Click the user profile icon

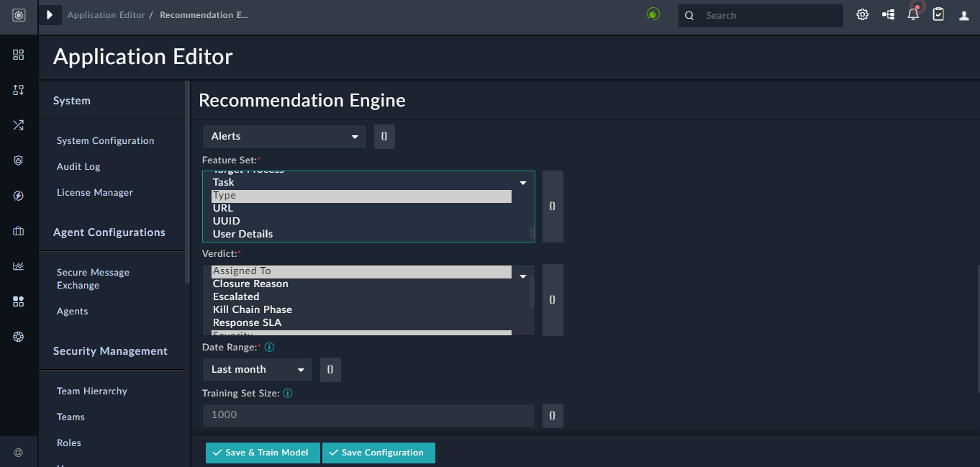tap(963, 14)
